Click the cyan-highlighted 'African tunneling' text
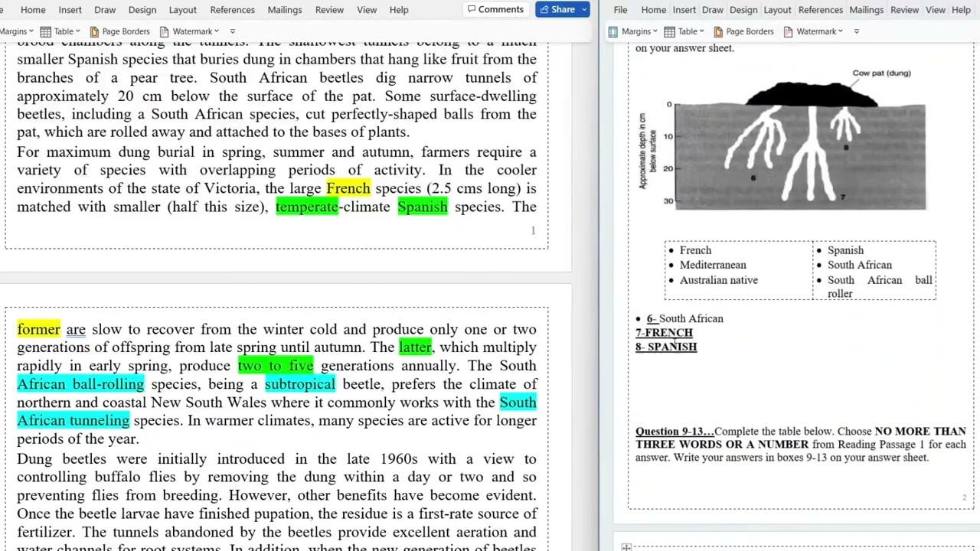 (73, 420)
